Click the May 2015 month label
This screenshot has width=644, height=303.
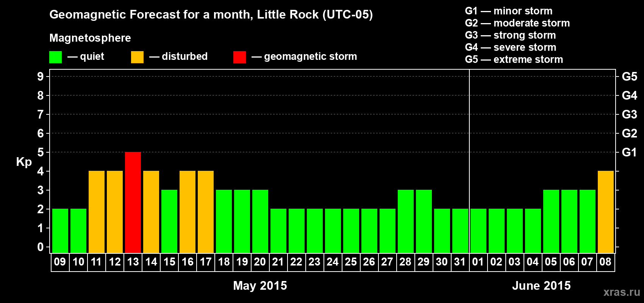pos(260,286)
